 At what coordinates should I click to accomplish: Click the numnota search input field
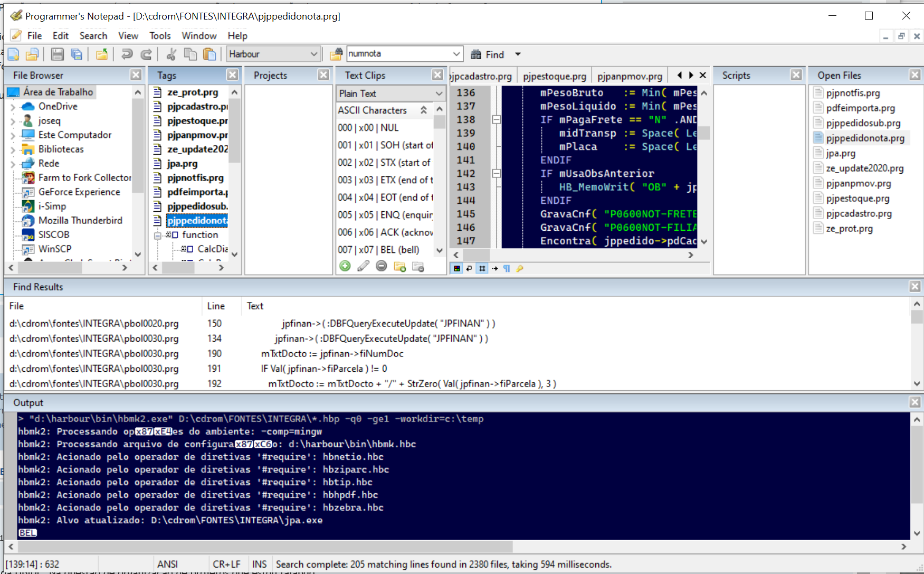[x=398, y=54]
